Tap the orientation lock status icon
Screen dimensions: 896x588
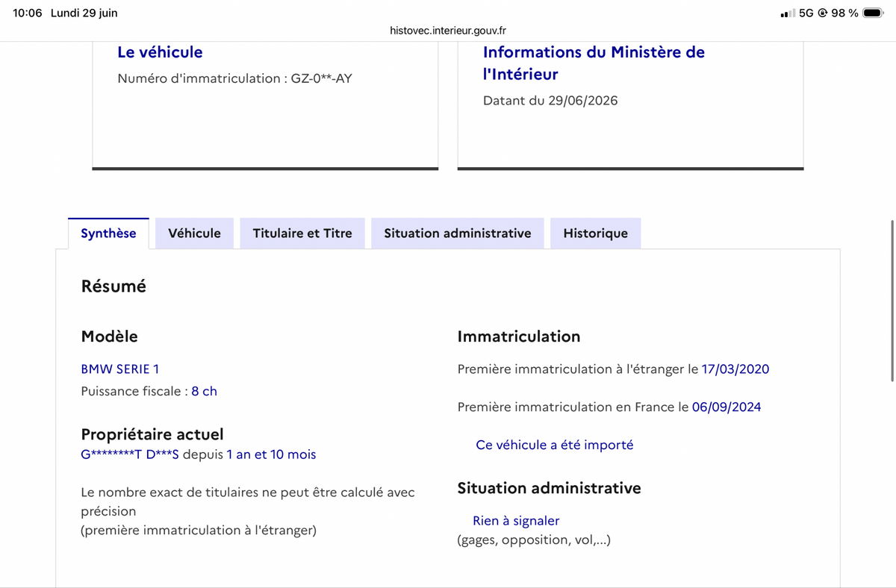823,13
